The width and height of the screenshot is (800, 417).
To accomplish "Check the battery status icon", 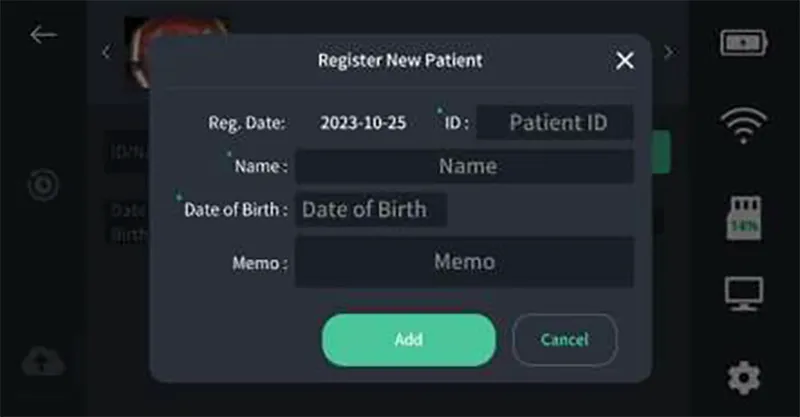I will click(743, 43).
